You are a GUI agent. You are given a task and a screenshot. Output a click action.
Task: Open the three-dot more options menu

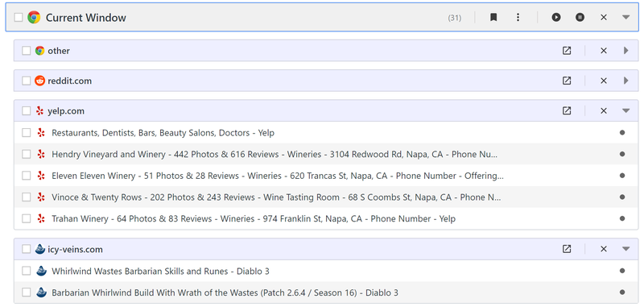(x=518, y=17)
